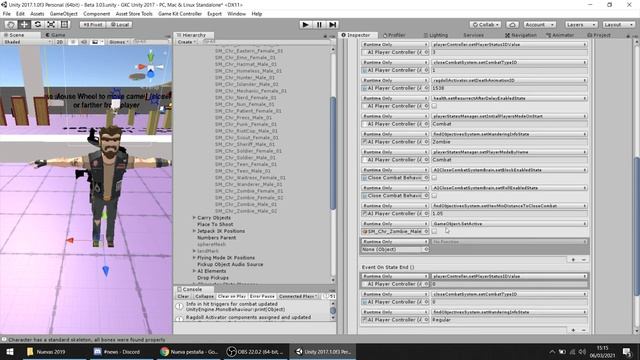The width and height of the screenshot is (640, 360).
Task: Open the cloud Services icon button
Action: [x=512, y=25]
